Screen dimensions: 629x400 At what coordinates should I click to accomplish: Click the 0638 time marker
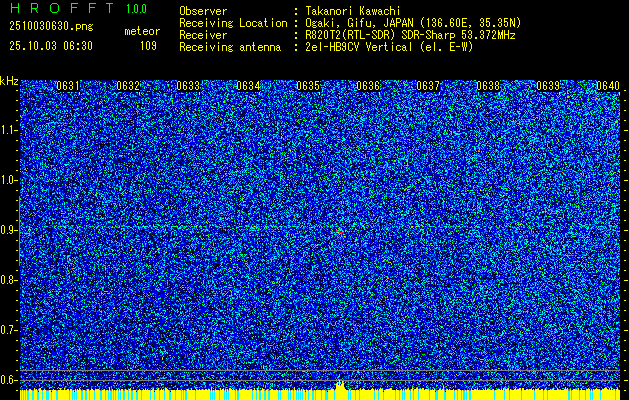pos(488,86)
